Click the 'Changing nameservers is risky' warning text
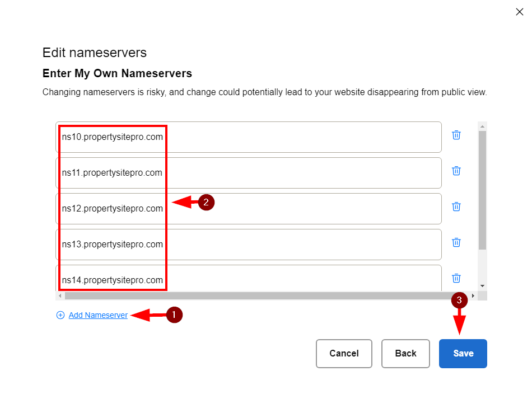The height and width of the screenshot is (413, 532). (265, 92)
